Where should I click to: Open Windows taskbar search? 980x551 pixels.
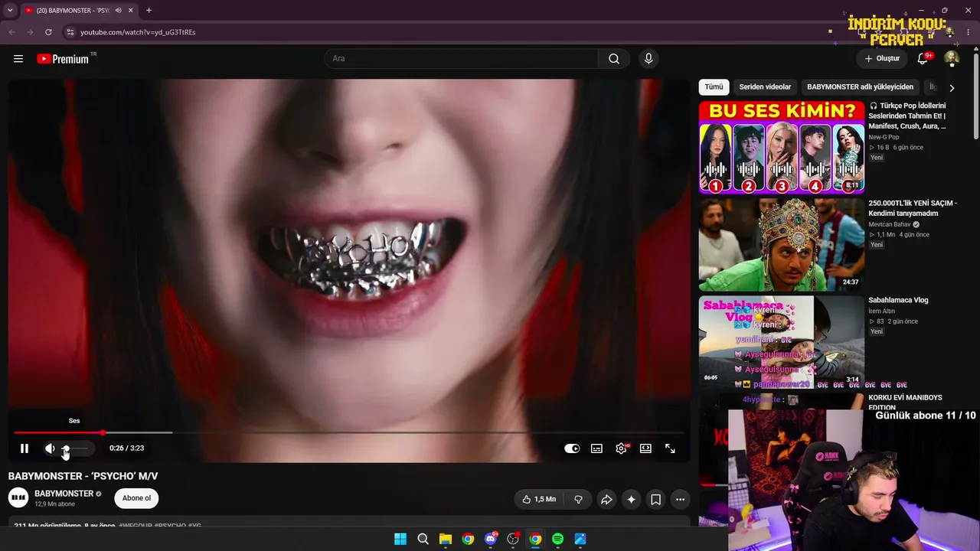pyautogui.click(x=423, y=540)
